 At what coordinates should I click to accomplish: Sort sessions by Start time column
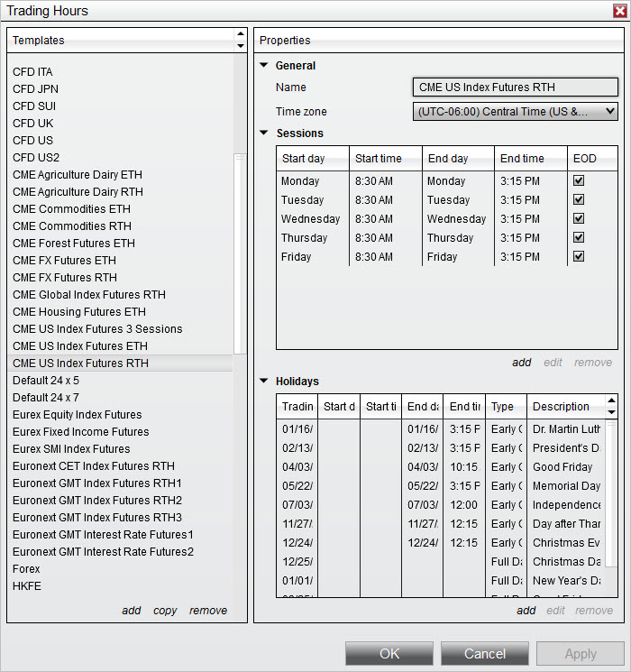pyautogui.click(x=386, y=159)
